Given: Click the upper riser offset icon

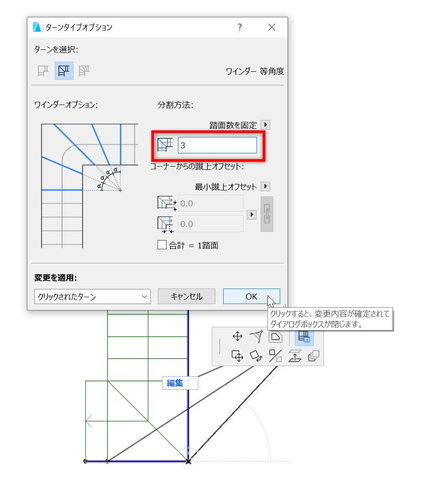Looking at the screenshot, I should tap(167, 204).
